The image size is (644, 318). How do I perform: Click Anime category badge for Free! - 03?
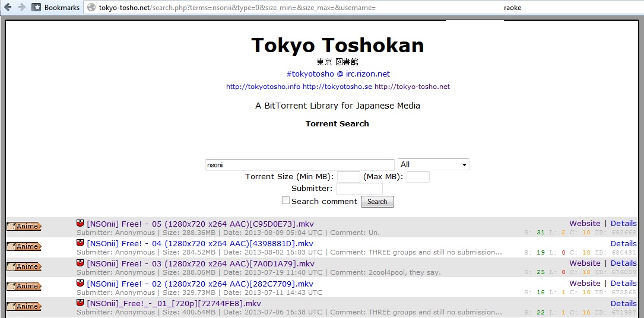tap(24, 266)
